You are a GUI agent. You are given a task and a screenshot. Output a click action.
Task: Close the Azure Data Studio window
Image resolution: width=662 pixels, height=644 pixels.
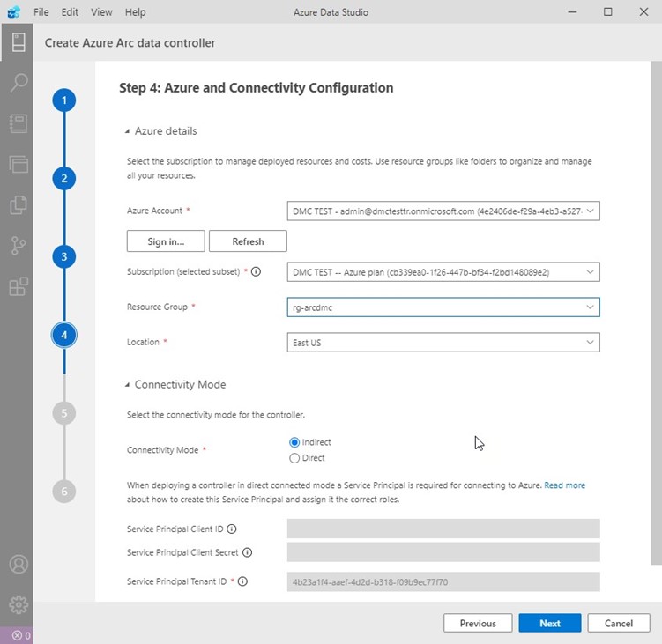[643, 12]
